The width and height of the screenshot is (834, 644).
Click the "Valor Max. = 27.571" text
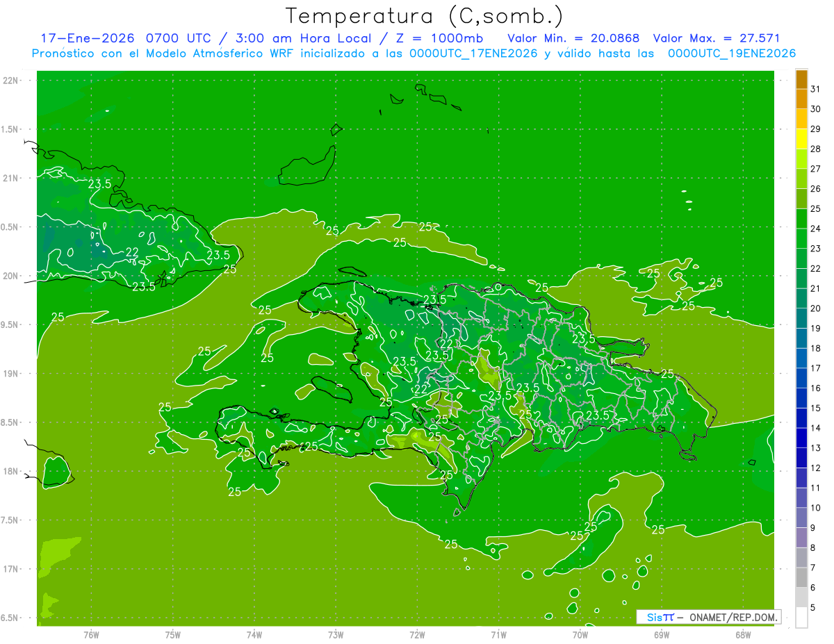[717, 38]
